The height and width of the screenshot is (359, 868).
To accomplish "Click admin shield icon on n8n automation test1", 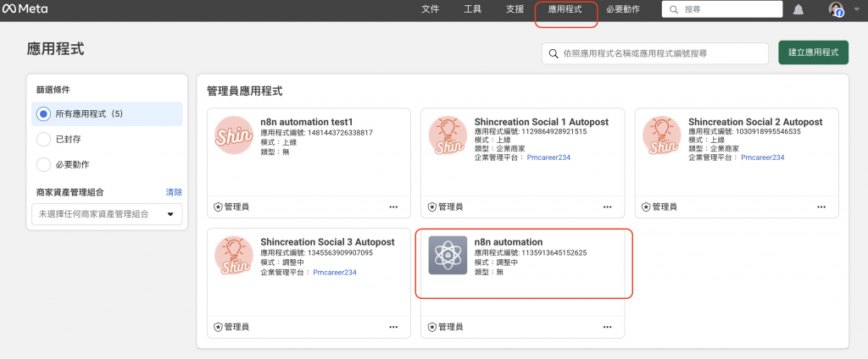I will click(218, 207).
